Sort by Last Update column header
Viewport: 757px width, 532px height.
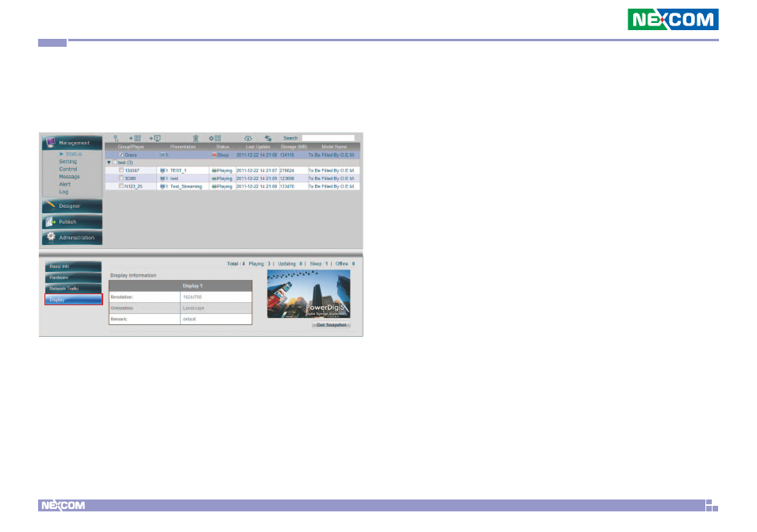click(258, 147)
